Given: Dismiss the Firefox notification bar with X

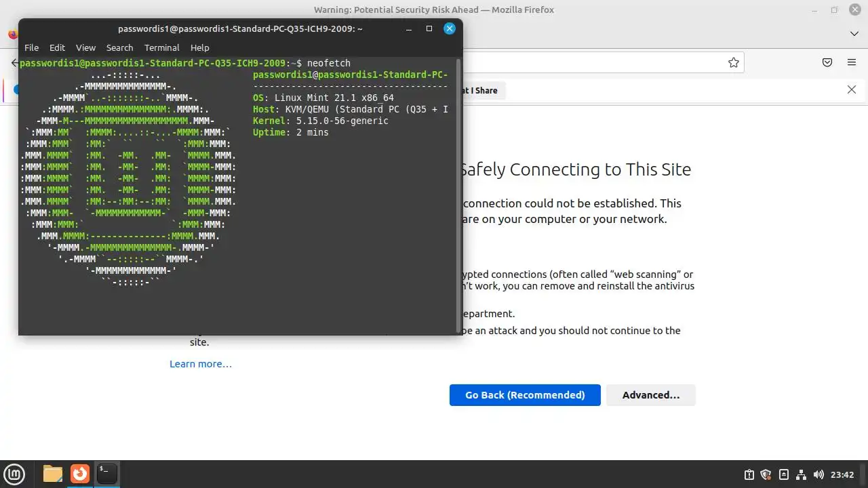Looking at the screenshot, I should coord(852,89).
